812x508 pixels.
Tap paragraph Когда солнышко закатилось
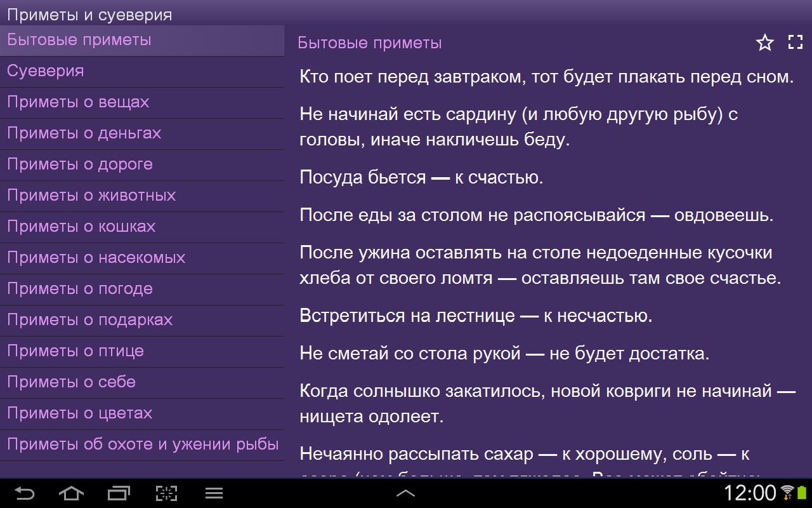[547, 403]
